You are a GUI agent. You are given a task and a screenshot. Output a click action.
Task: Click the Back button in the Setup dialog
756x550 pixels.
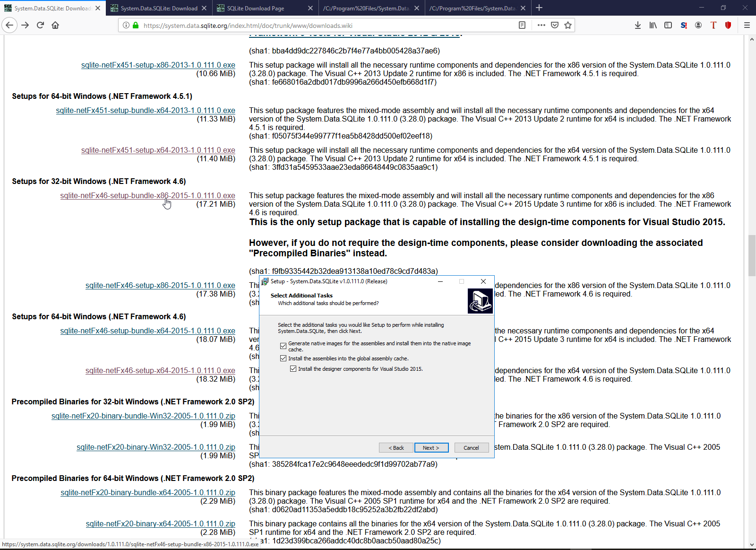pyautogui.click(x=396, y=448)
